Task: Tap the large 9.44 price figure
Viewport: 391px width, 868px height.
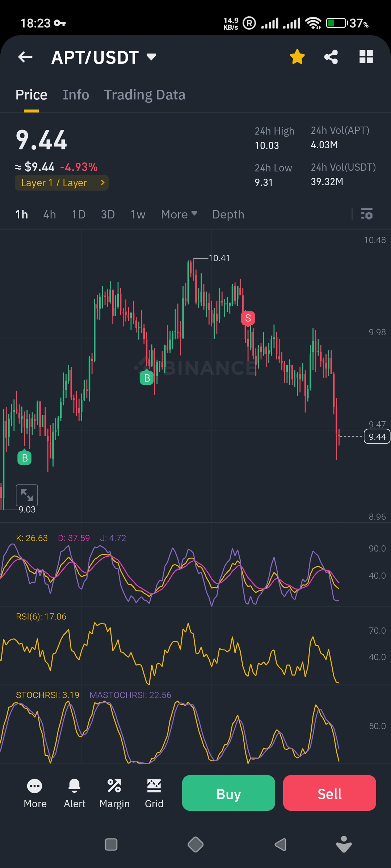Action: pos(42,140)
